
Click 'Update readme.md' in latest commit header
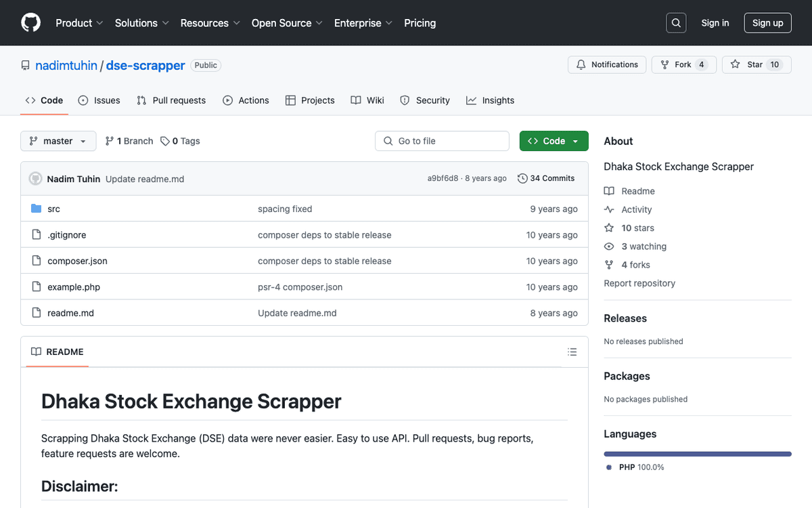click(145, 179)
